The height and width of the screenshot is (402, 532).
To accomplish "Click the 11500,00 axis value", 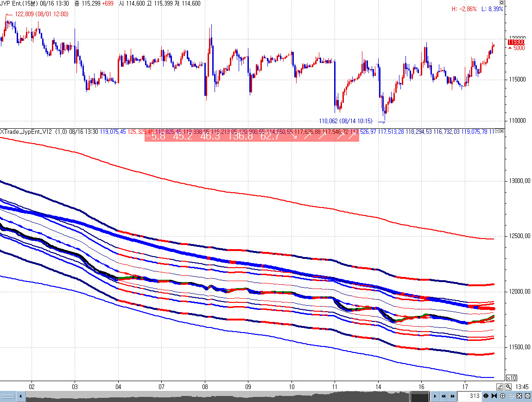I will click(x=519, y=347).
